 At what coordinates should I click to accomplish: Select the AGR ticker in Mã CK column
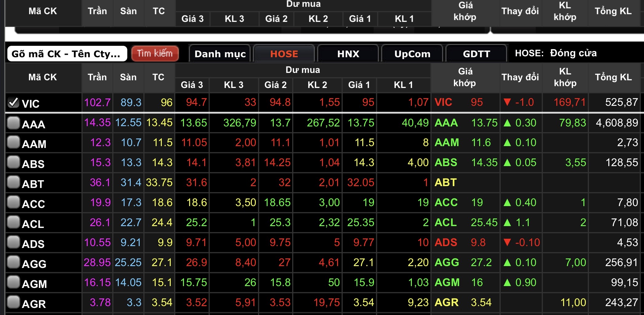click(x=34, y=304)
